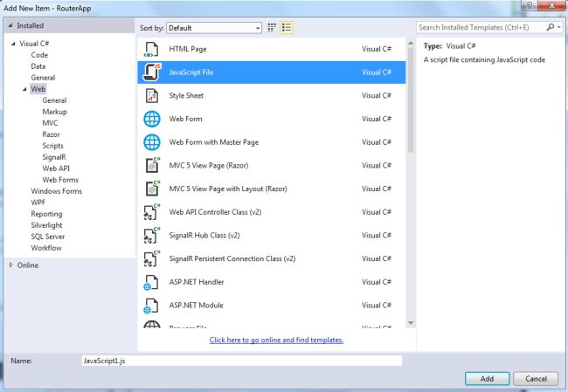Click the ASP.NET Handler icon

(150, 282)
